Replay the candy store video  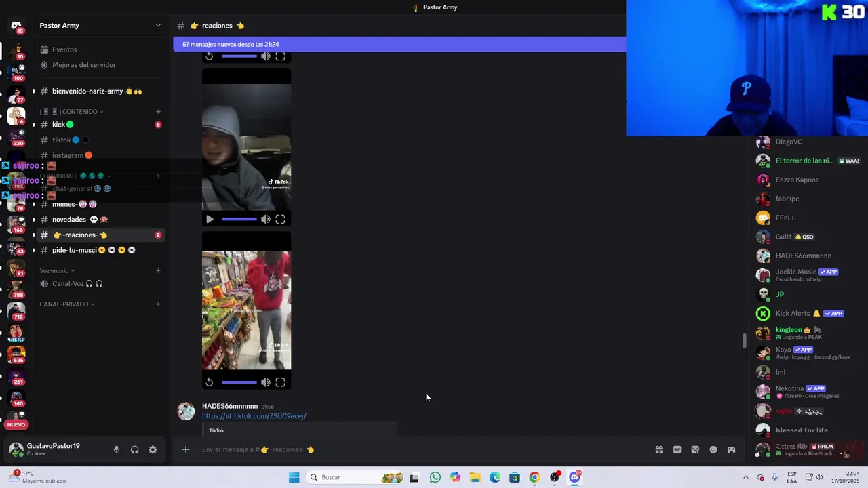click(x=210, y=382)
